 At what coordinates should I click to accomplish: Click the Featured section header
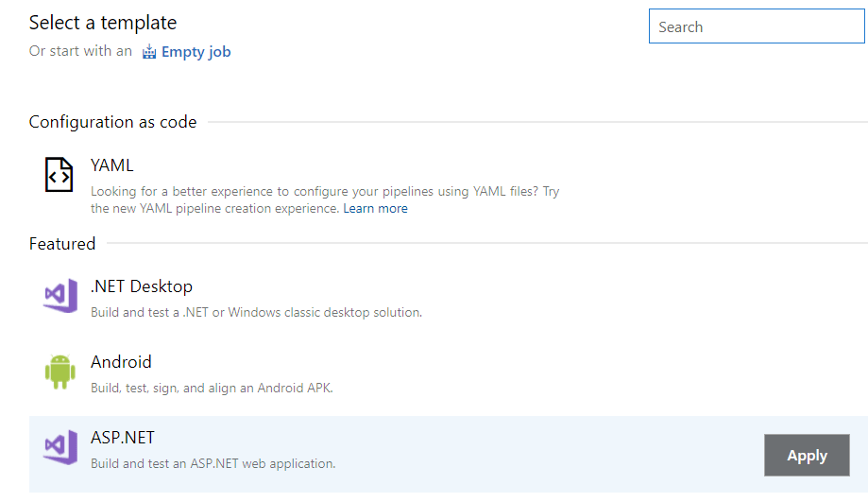coord(62,244)
